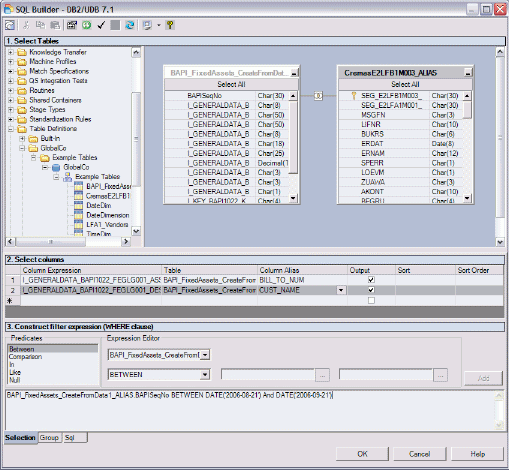
Task: Uncheck Output for BILL_TO_NUM row
Action: tap(371, 280)
